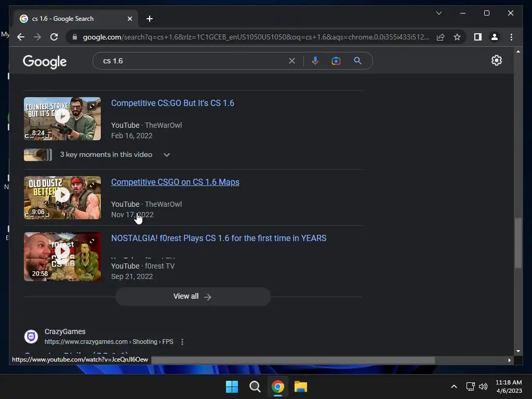532x399 pixels.
Task: Click the Google logo
Action: 45,61
